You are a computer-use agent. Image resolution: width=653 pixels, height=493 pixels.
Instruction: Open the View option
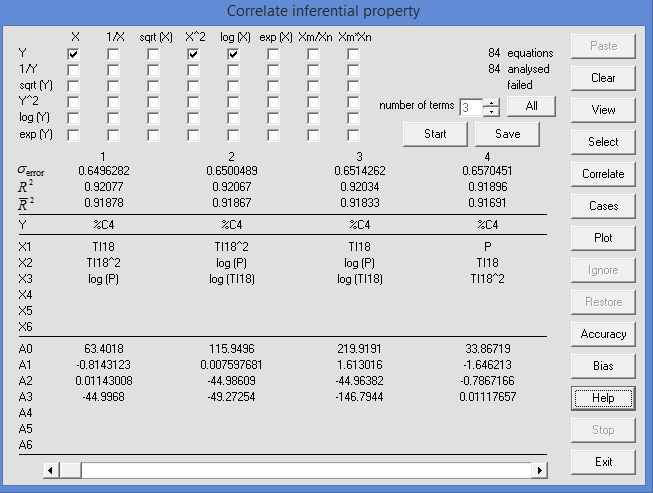(603, 110)
